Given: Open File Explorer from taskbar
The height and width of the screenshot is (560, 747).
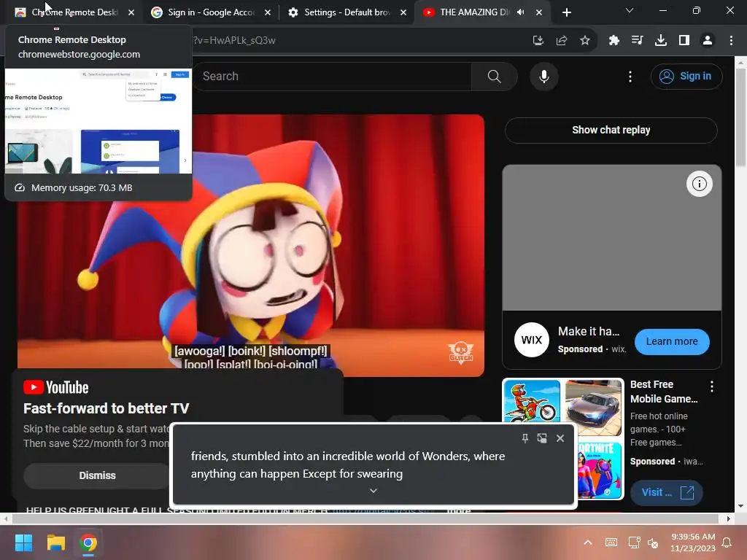Looking at the screenshot, I should pyautogui.click(x=55, y=542).
